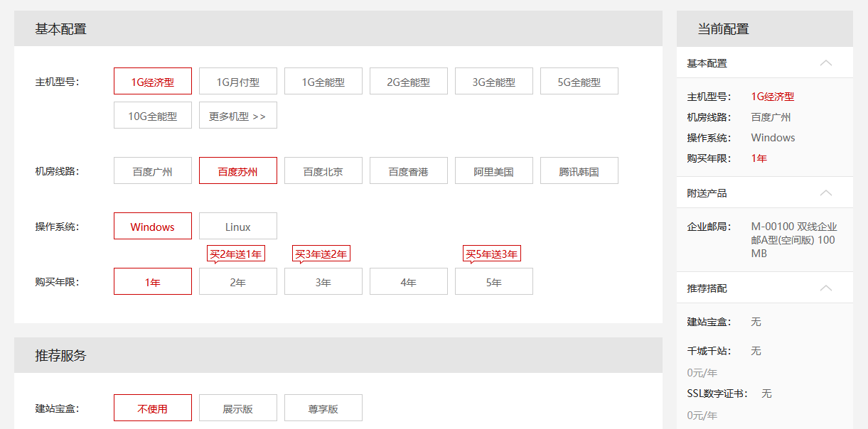Select 腾讯韩国 data center line
Screen dimensions: 868x429
point(579,171)
